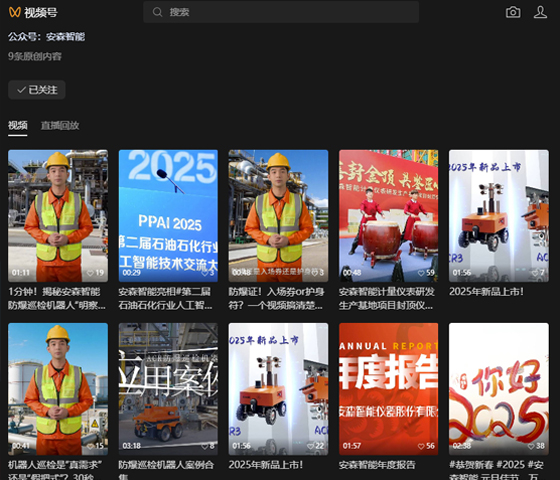Image resolution: width=560 pixels, height=480 pixels.
Task: Click title '防爆巡检机器人案例合集'
Action: pyautogui.click(x=166, y=470)
